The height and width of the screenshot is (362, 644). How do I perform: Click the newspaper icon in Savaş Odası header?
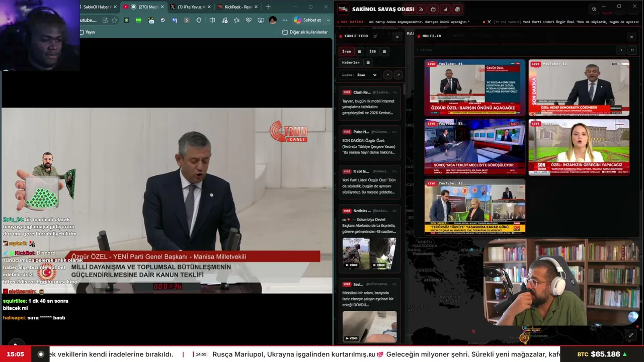point(457,9)
